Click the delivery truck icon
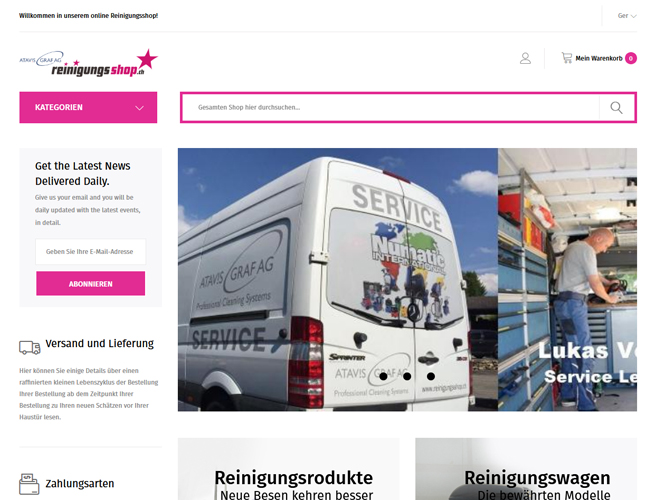 click(30, 347)
